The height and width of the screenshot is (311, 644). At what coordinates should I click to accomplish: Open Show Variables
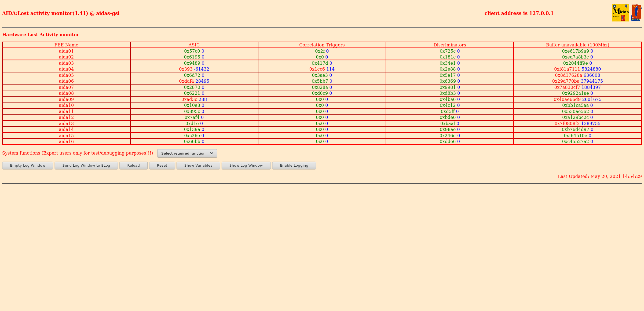(x=198, y=165)
